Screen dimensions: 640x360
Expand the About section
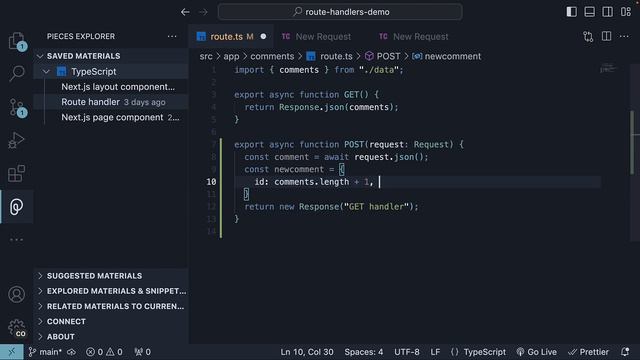[111, 337]
